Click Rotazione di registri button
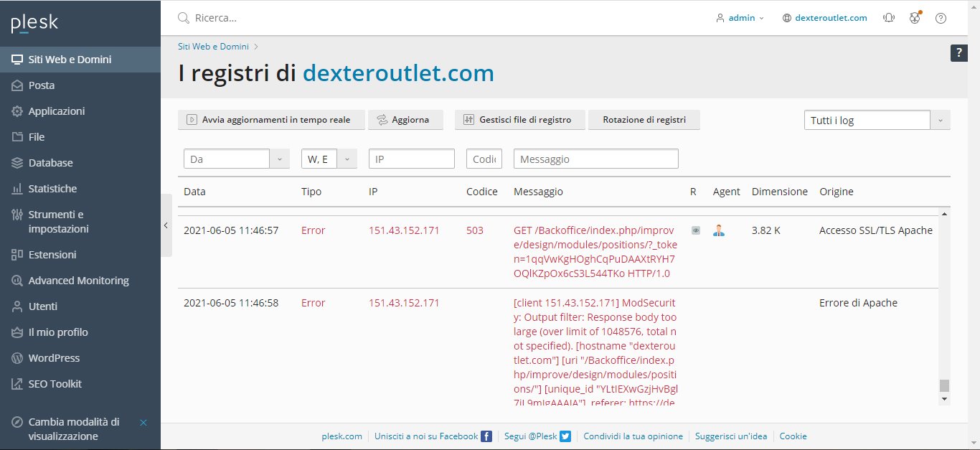This screenshot has height=450, width=980. tap(644, 120)
